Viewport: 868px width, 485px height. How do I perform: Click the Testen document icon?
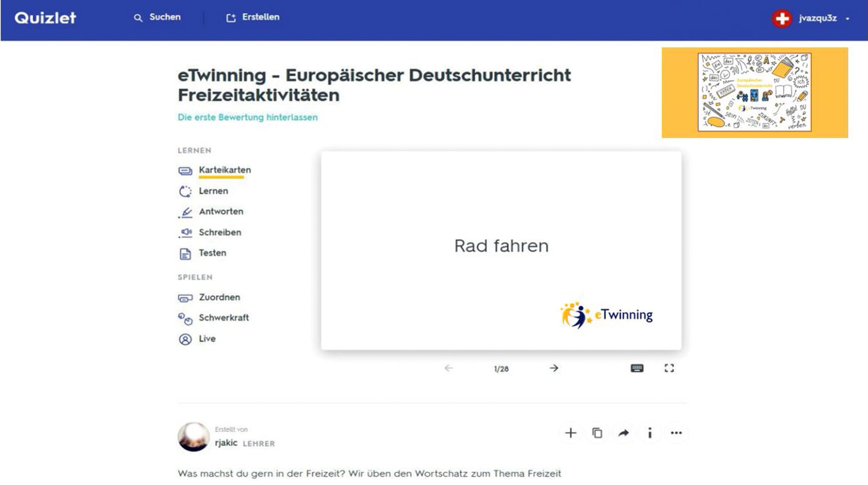click(x=185, y=254)
